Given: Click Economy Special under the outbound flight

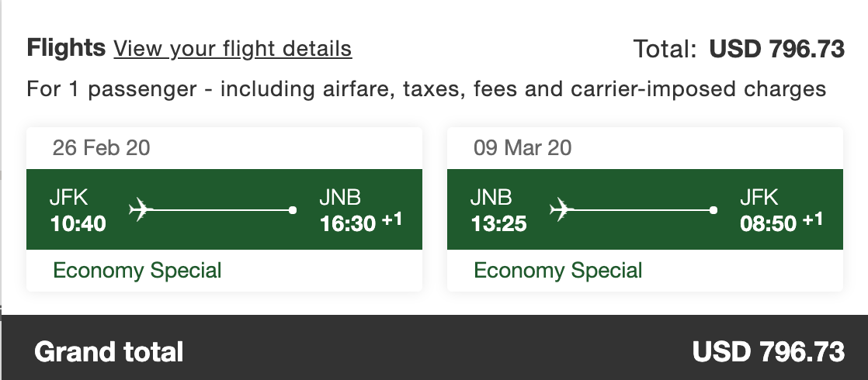Looking at the screenshot, I should tap(137, 271).
